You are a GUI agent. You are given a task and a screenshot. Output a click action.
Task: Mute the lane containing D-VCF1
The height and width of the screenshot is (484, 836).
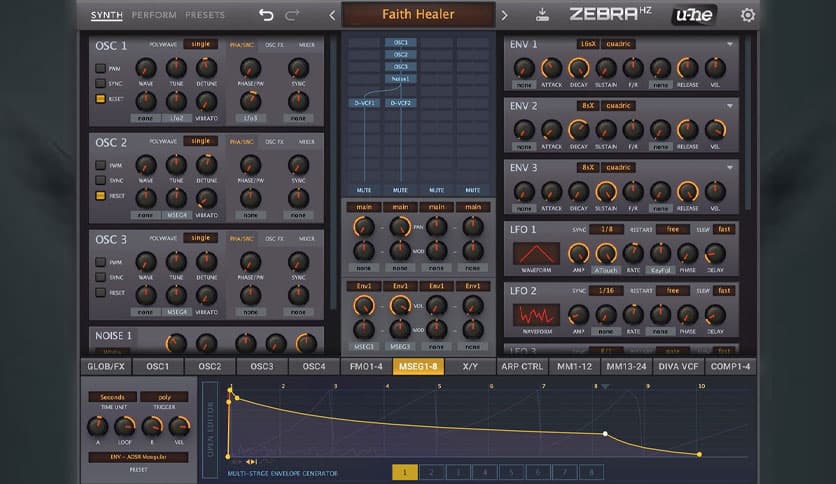coord(364,190)
